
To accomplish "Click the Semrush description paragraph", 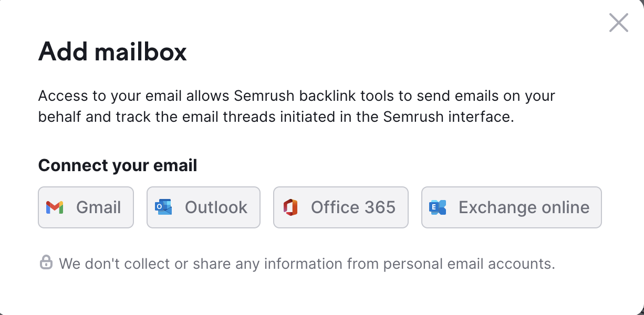I will pos(297,106).
